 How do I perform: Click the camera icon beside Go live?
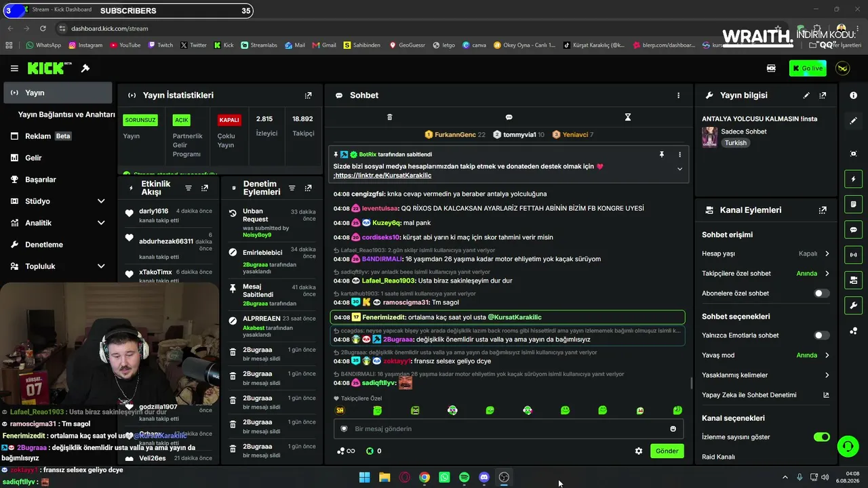point(771,68)
